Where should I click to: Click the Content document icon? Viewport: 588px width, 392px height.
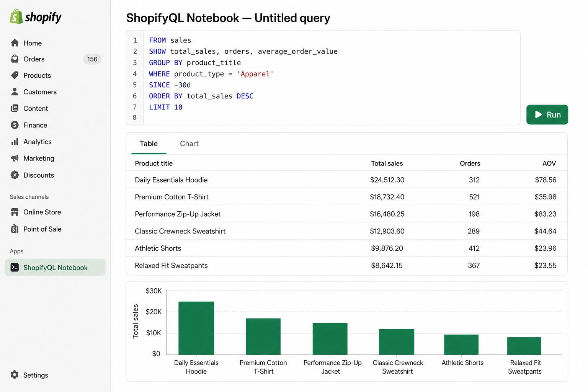[15, 108]
